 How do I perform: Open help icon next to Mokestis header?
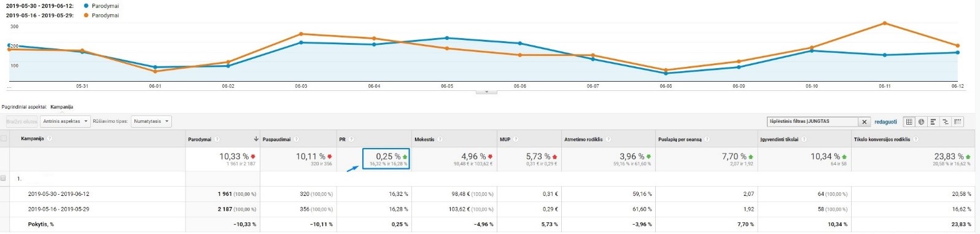click(x=440, y=139)
